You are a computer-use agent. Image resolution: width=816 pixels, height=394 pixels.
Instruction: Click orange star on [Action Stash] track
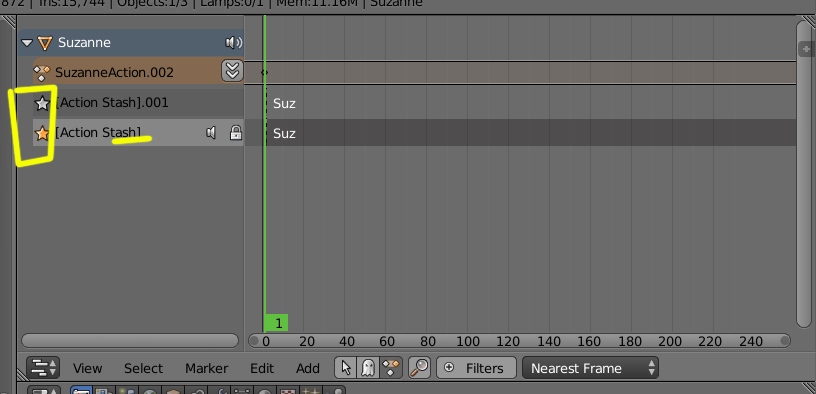pyautogui.click(x=42, y=133)
